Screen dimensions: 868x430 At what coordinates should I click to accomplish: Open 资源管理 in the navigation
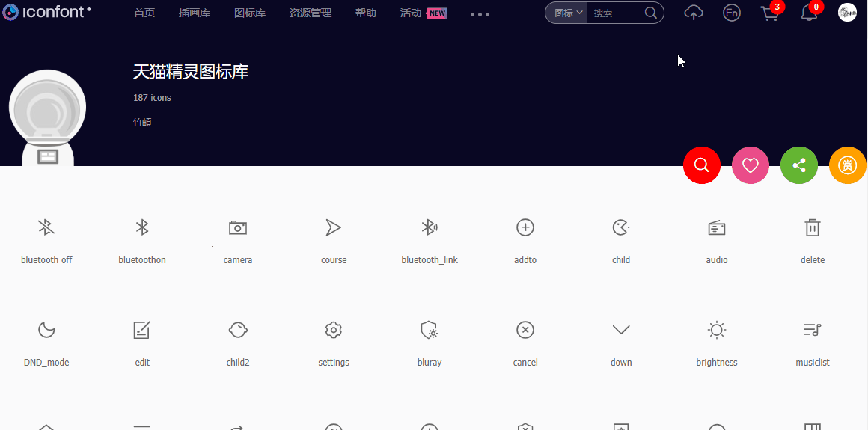point(311,13)
